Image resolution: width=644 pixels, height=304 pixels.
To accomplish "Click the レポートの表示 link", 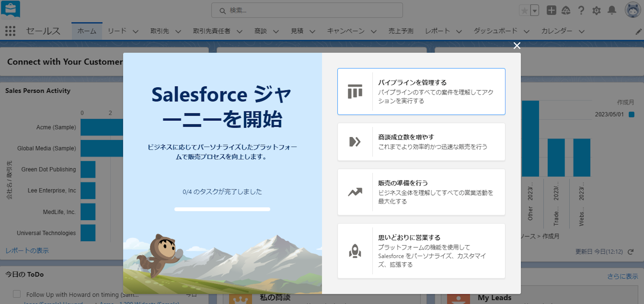I will coord(27,251).
